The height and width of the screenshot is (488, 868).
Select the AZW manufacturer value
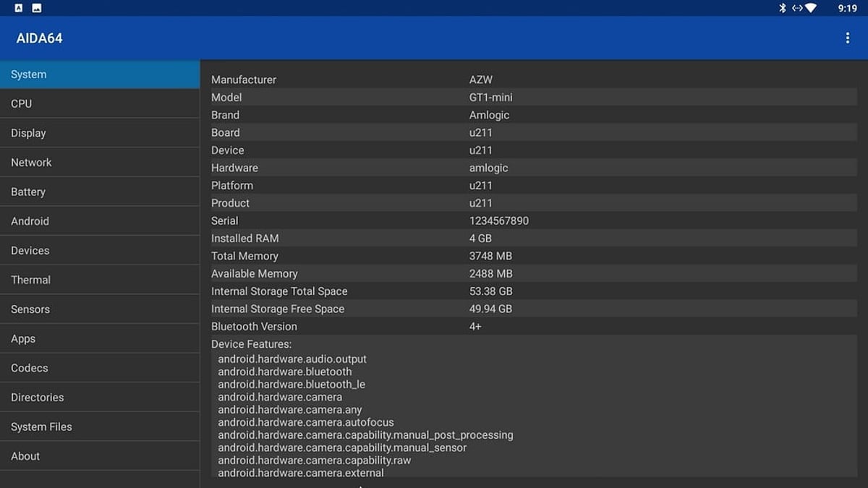(481, 80)
